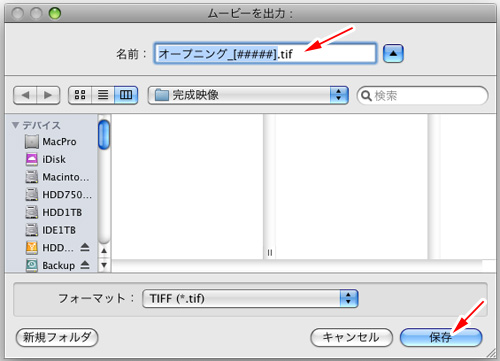Create a new folder with 新規フォルダ
The width and height of the screenshot is (500, 361).
coord(57,337)
